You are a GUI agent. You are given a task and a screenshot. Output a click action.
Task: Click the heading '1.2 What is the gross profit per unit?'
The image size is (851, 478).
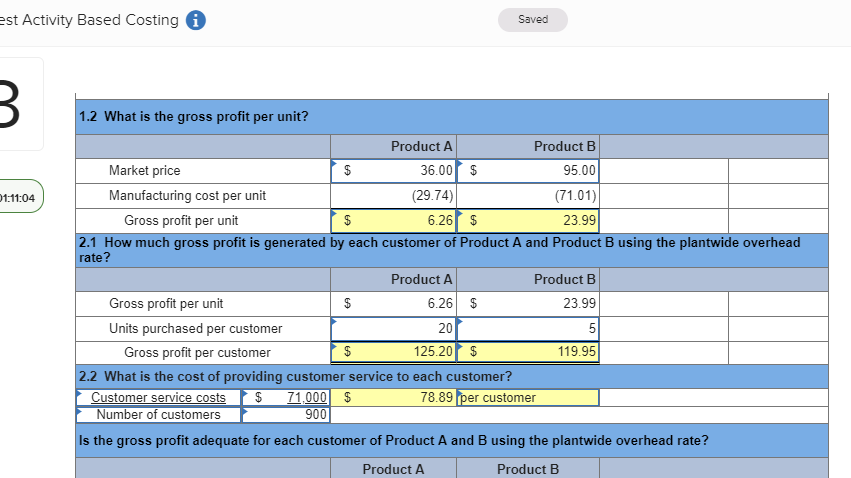(x=193, y=117)
